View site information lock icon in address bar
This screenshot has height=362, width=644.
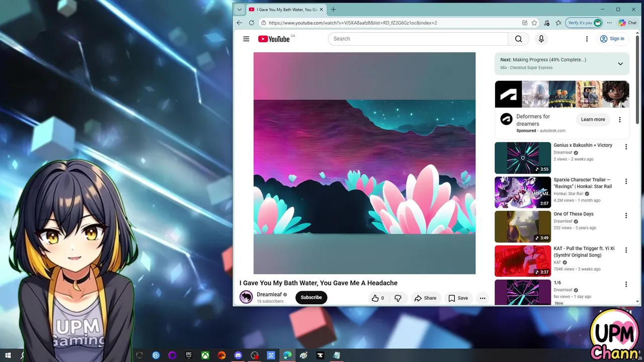(x=263, y=23)
